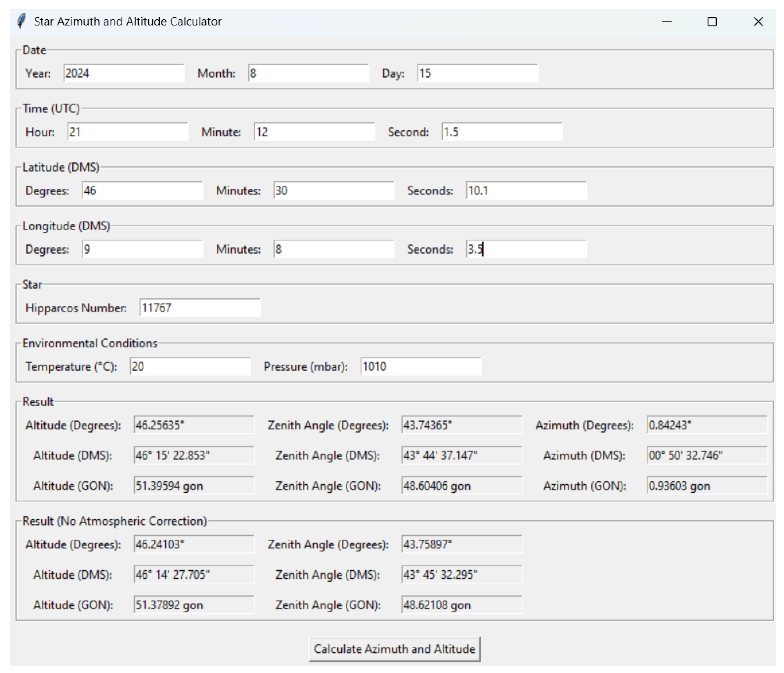Minimize the calculator window

pyautogui.click(x=667, y=21)
